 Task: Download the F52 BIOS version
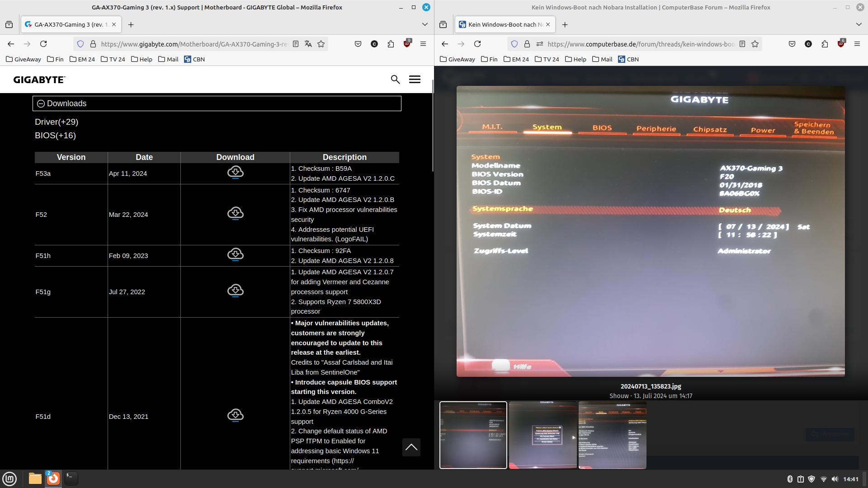point(235,213)
